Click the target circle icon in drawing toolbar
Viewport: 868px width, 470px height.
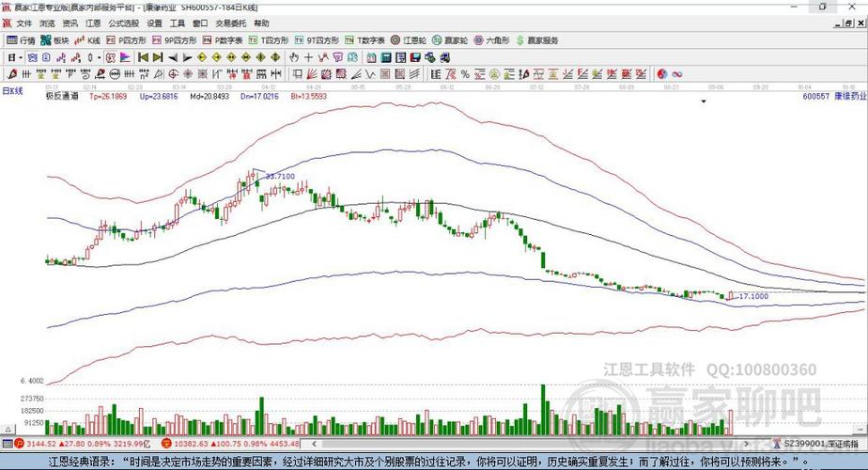point(173,74)
